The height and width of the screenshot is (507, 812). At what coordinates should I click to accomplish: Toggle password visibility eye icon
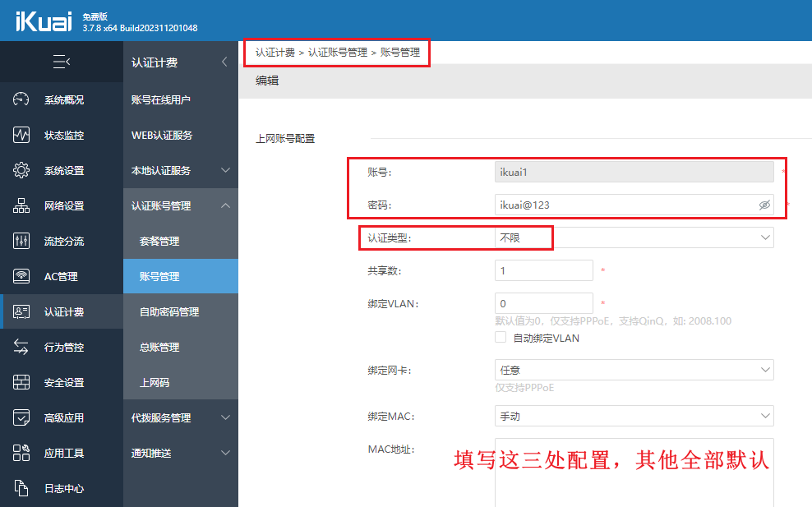pyautogui.click(x=764, y=205)
